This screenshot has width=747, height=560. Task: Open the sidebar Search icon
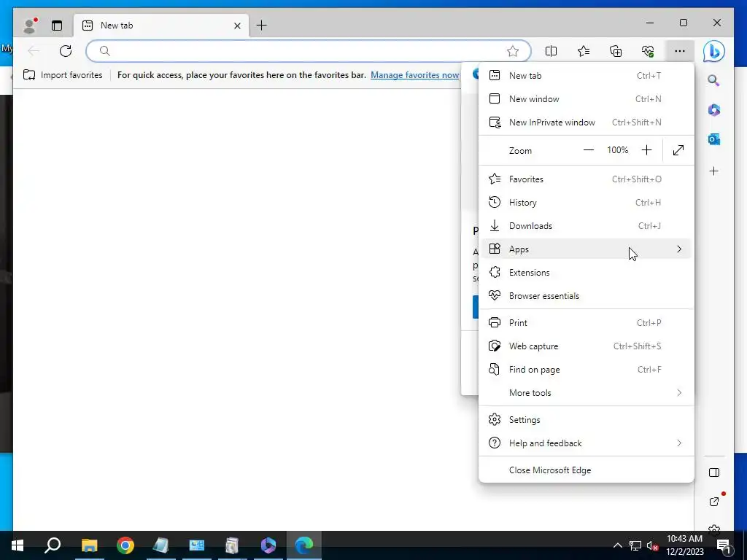click(713, 80)
